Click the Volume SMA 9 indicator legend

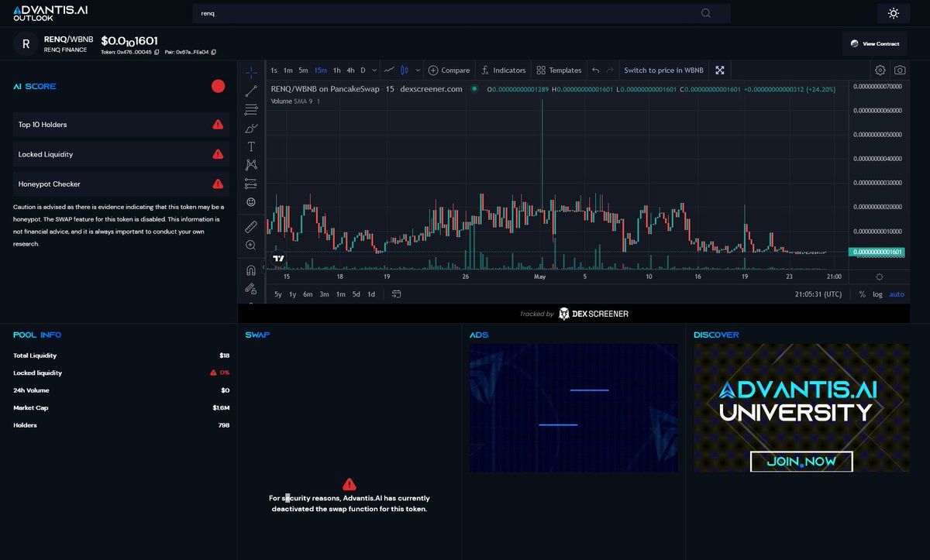(295, 101)
